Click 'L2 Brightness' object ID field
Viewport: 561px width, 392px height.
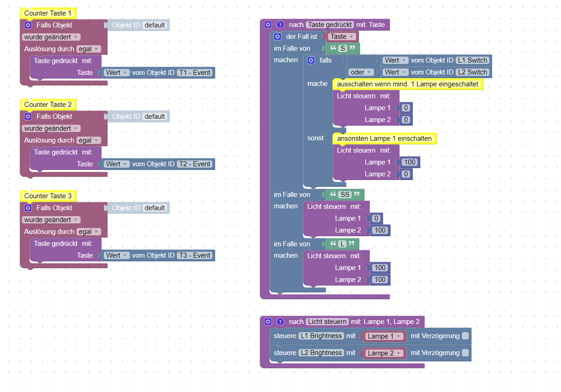321,353
